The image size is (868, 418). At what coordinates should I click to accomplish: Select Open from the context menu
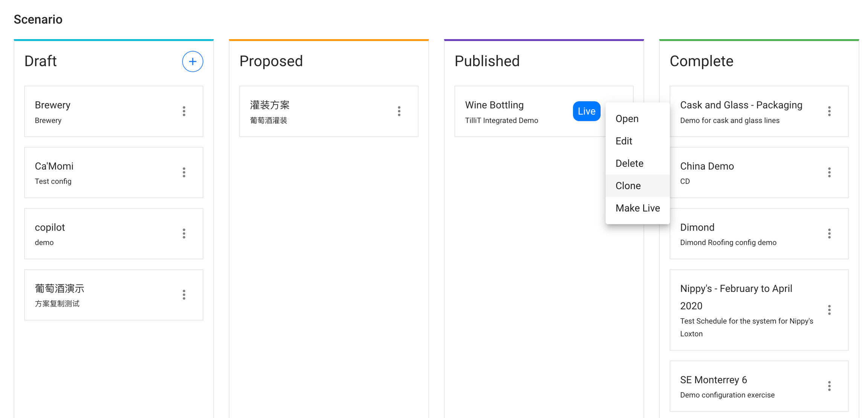coord(627,119)
